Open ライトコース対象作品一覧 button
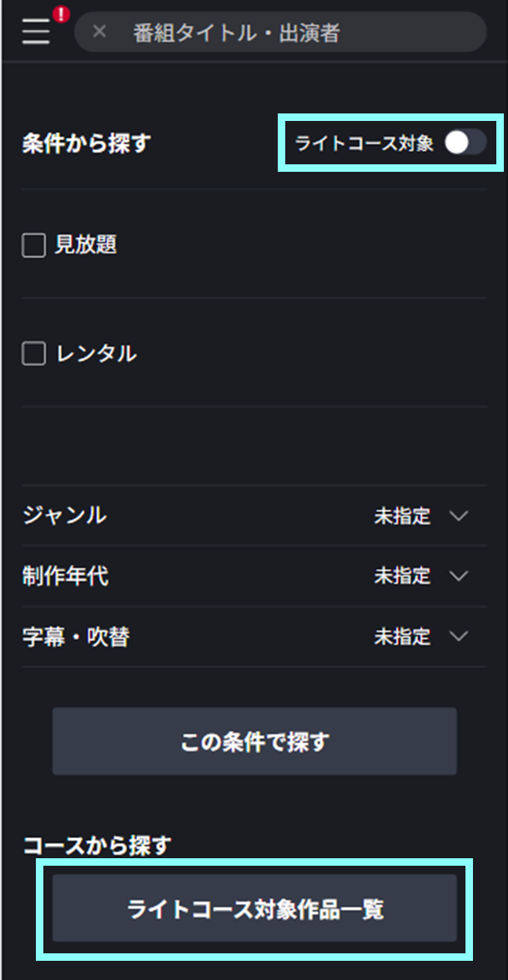 254,908
